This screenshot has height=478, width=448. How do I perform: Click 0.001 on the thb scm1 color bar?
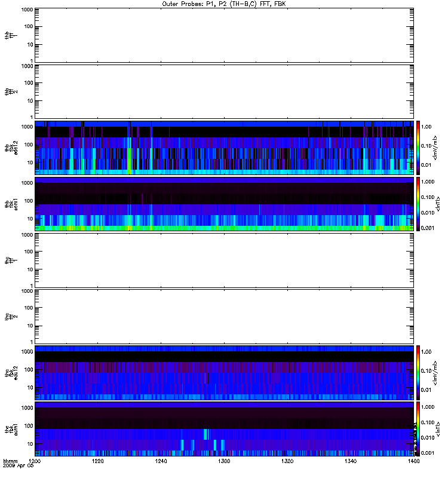click(428, 228)
